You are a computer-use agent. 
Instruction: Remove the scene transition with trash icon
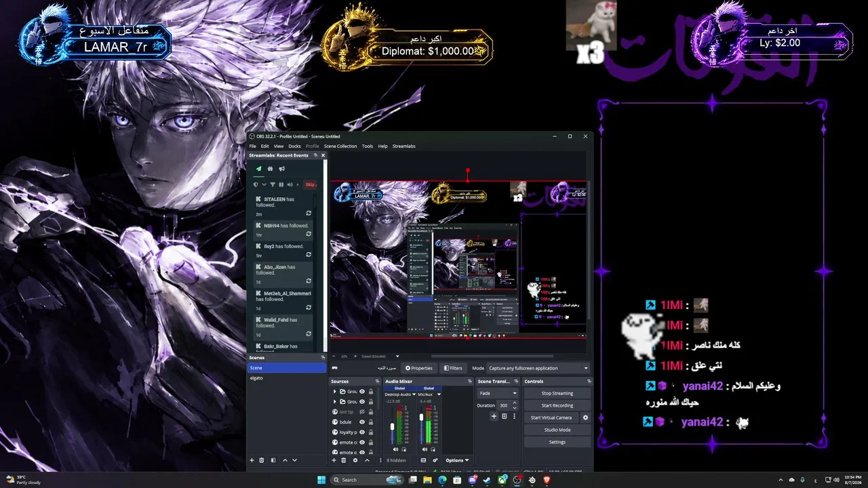504,416
